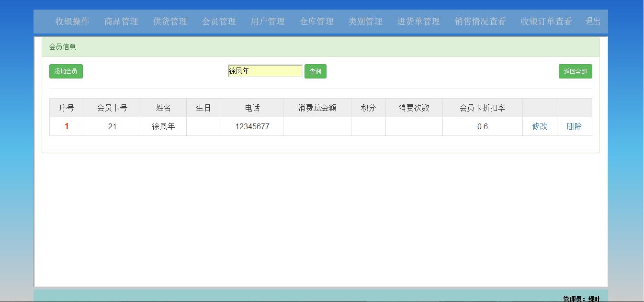This screenshot has height=302, width=644.
Task: Click the 姓名 column header
Action: pyautogui.click(x=164, y=108)
